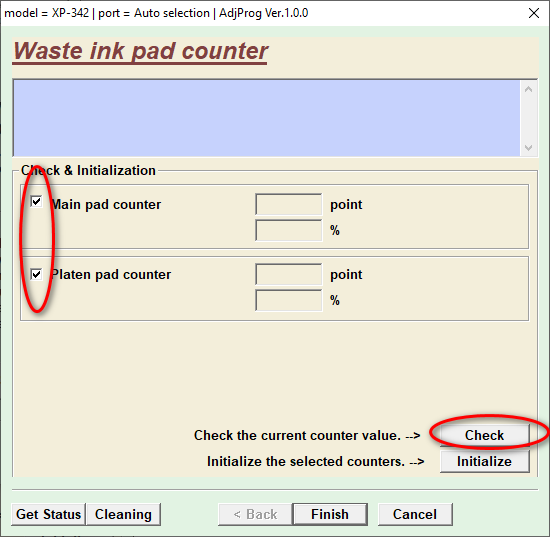Focus the Platen pad counter percent field
The height and width of the screenshot is (537, 550).
289,300
